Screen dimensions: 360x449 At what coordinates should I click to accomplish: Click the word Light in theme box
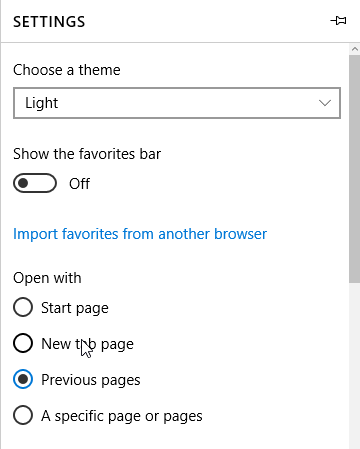42,103
